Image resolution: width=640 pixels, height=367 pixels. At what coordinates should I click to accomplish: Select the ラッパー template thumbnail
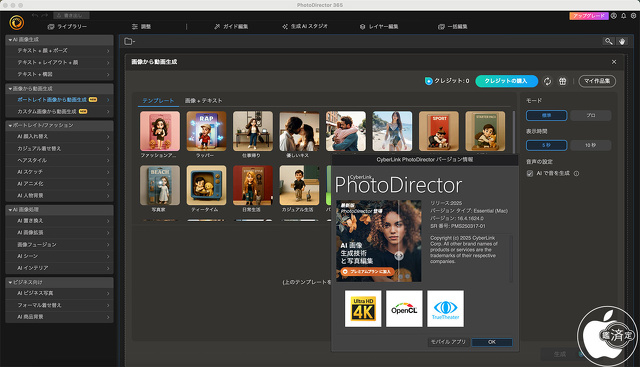tap(206, 131)
